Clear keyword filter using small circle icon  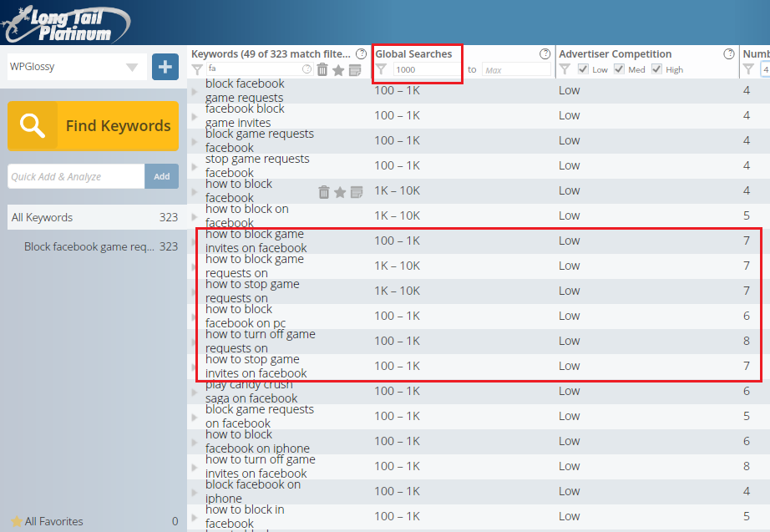coord(307,69)
